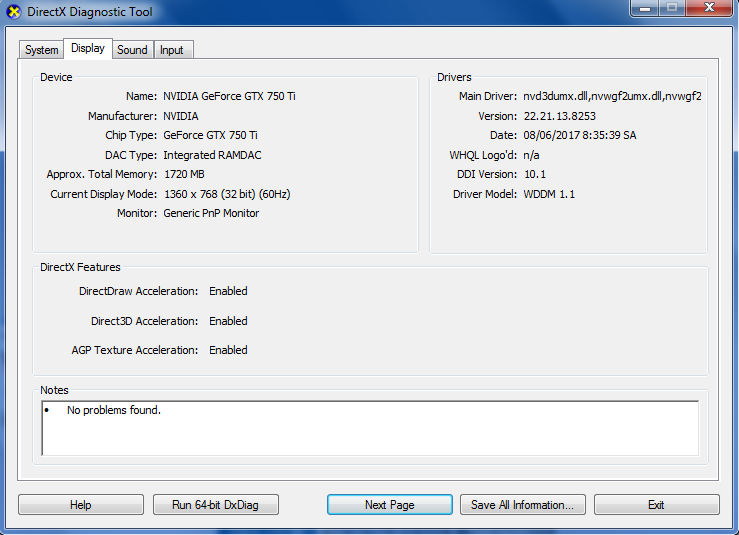Click the driver Version 22.21.13.8253 value
This screenshot has width=739, height=535.
559,116
